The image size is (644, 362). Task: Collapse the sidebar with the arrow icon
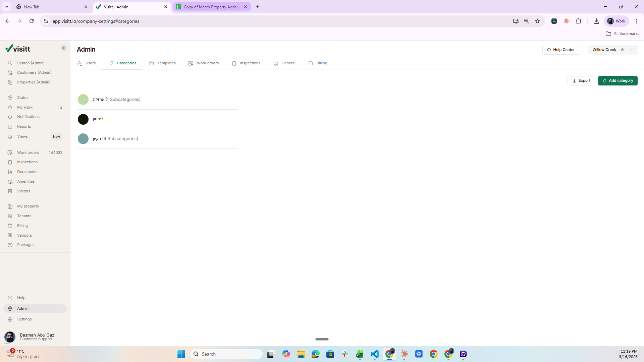[63, 48]
